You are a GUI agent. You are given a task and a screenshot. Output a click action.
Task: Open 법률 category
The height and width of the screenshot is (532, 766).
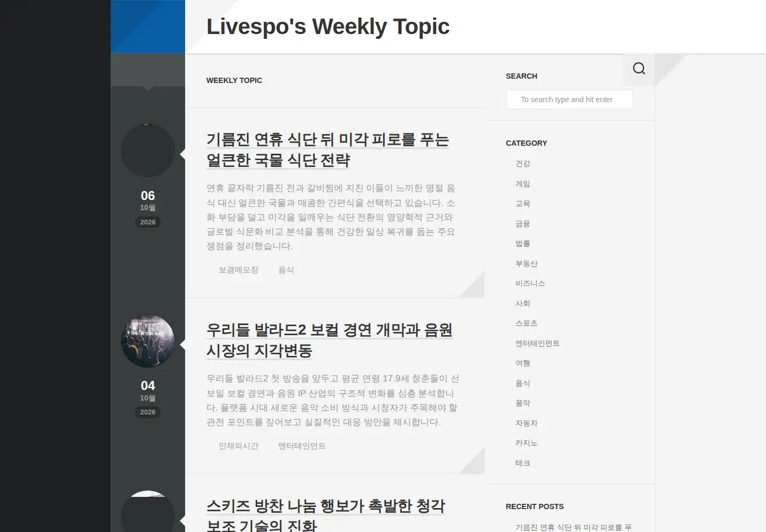pyautogui.click(x=523, y=243)
